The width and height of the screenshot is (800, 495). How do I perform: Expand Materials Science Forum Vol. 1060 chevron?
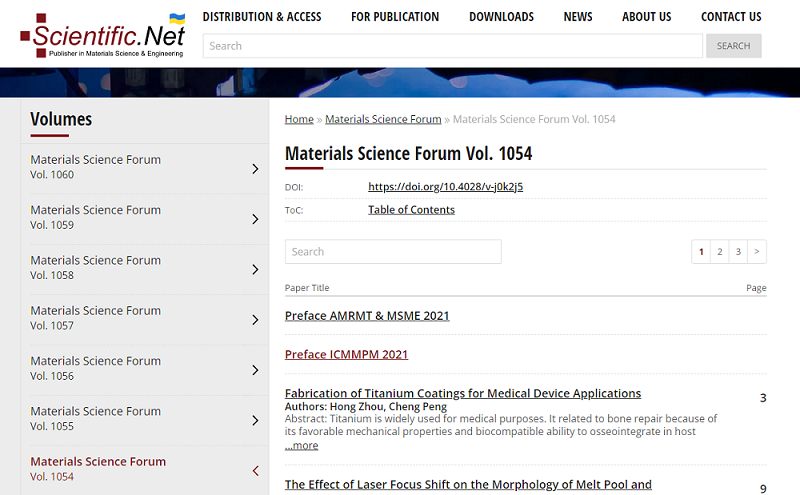point(256,169)
